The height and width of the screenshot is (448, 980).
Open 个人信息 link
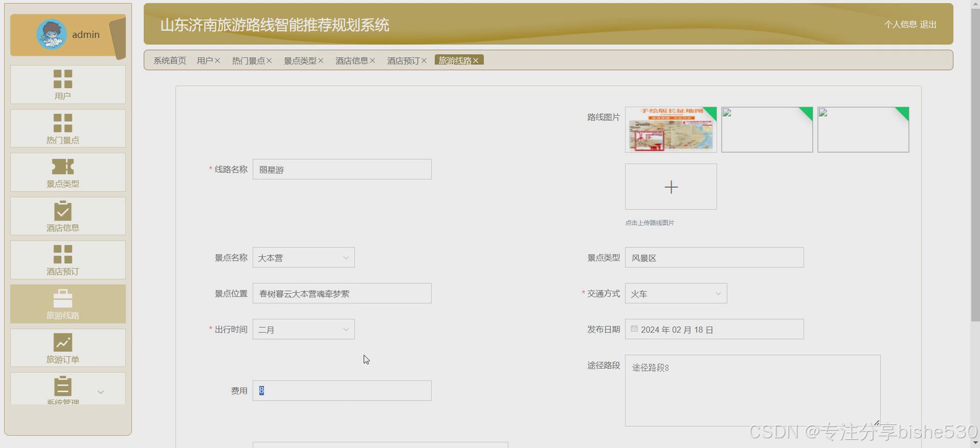(x=900, y=24)
